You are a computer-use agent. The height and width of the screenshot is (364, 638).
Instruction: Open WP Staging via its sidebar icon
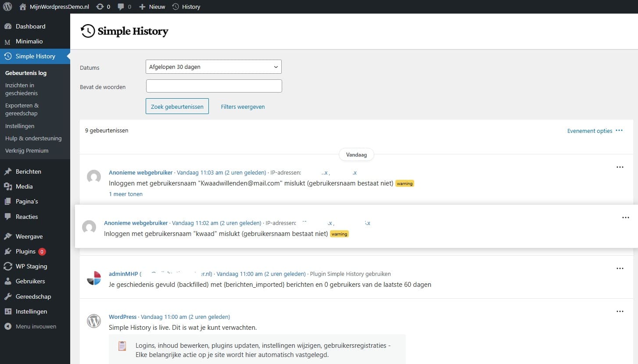(7, 266)
